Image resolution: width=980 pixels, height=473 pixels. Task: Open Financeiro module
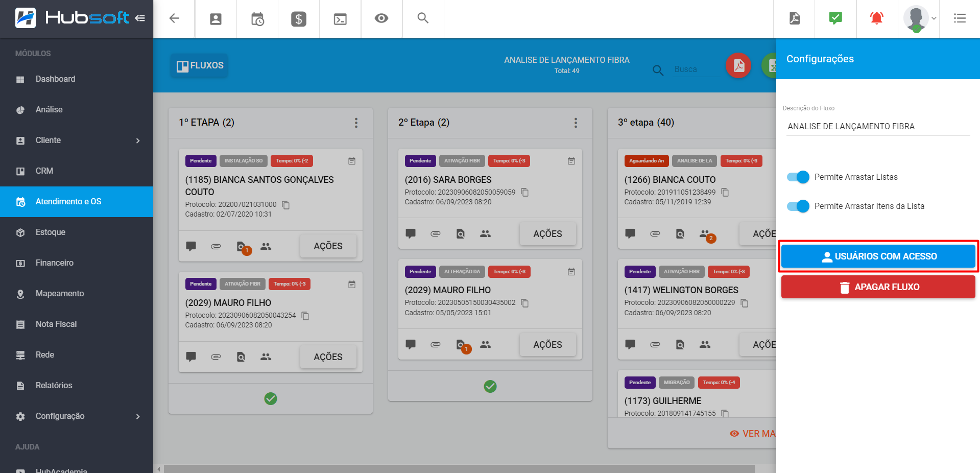(77, 263)
